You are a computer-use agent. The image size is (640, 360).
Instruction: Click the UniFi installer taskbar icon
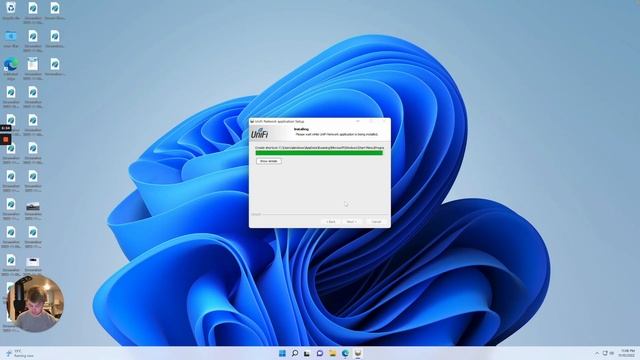(358, 353)
